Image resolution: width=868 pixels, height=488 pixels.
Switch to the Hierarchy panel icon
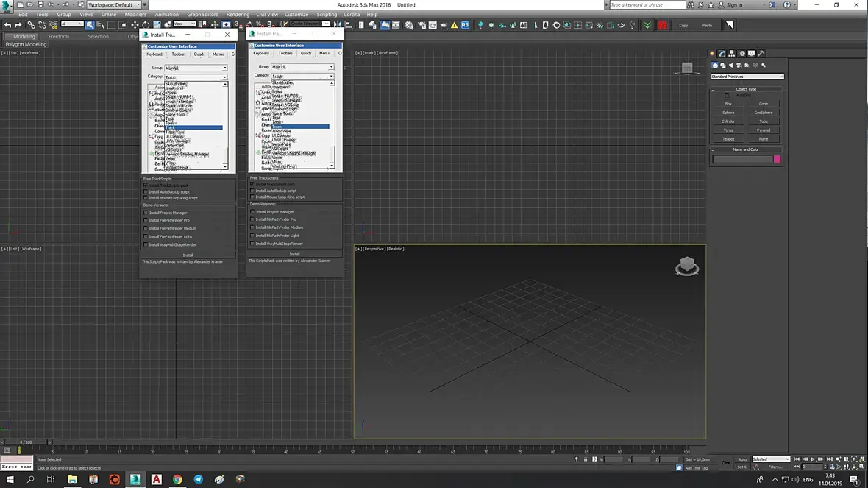(732, 54)
